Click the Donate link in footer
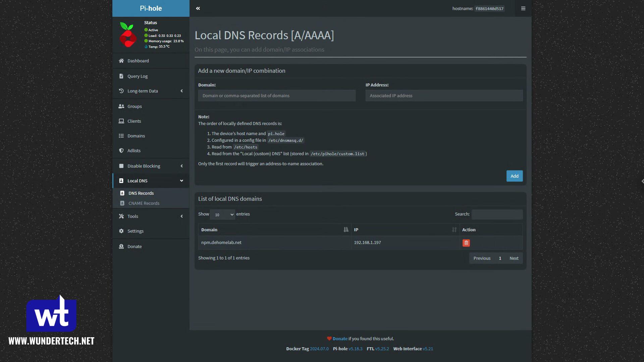 pos(340,339)
